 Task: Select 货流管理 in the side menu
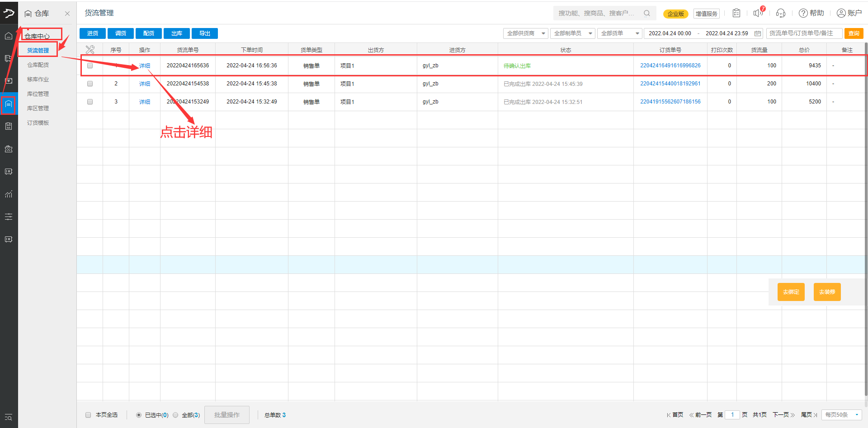(x=38, y=51)
